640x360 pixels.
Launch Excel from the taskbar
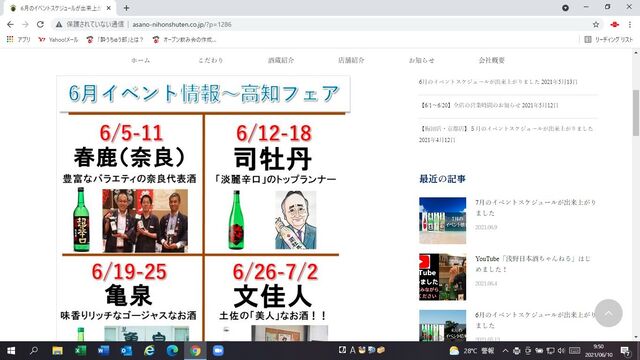pyautogui.click(x=80, y=351)
